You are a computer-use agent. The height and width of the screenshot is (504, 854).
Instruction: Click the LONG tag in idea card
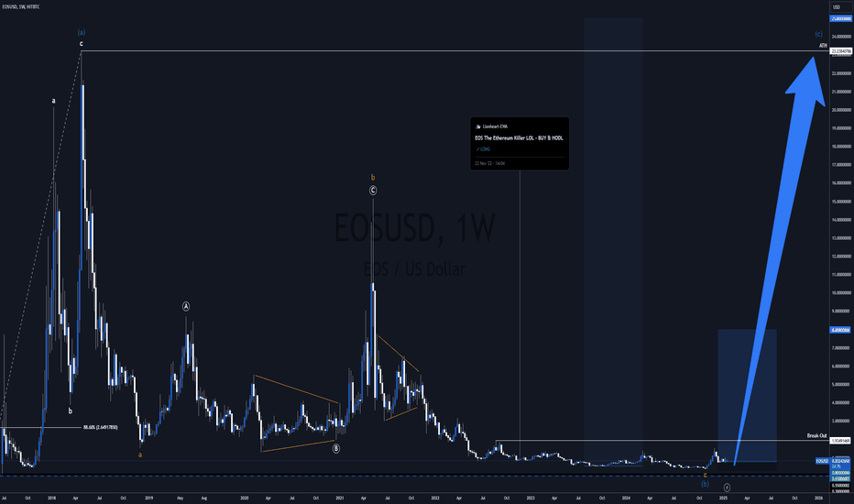tap(483, 149)
